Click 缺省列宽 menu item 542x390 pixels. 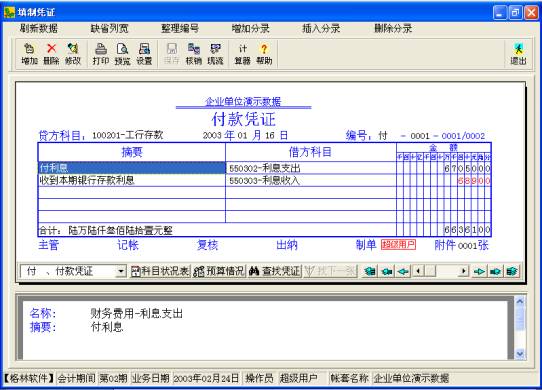tap(110, 28)
